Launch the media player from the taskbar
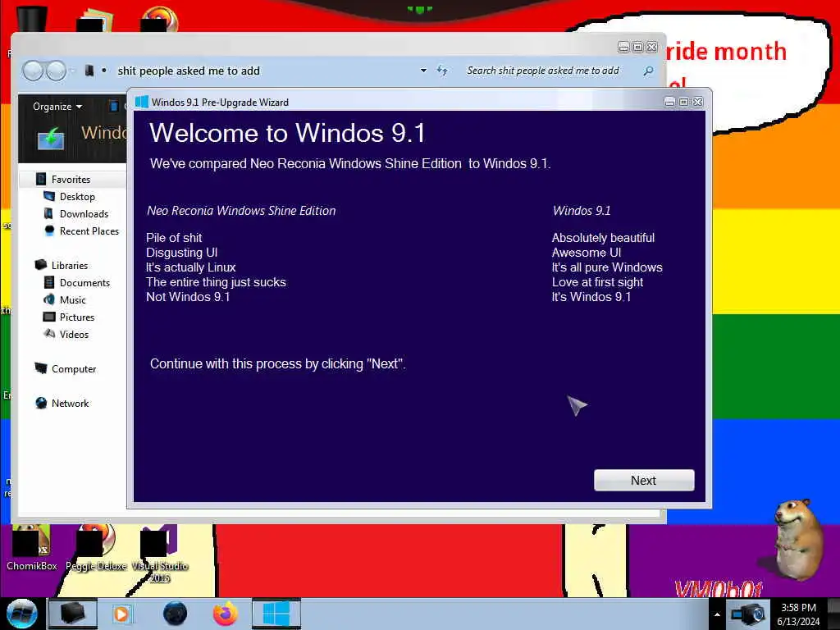This screenshot has height=630, width=840. pyautogui.click(x=121, y=614)
